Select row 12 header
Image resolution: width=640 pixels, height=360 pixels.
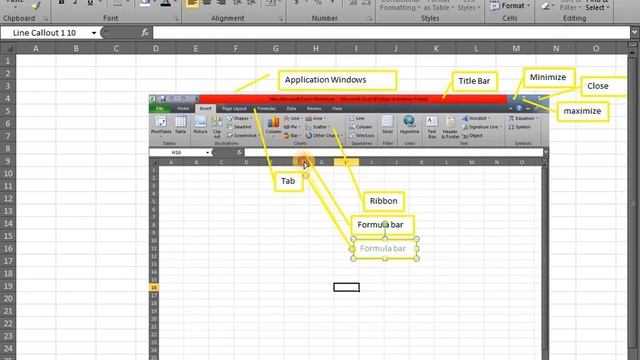8,198
